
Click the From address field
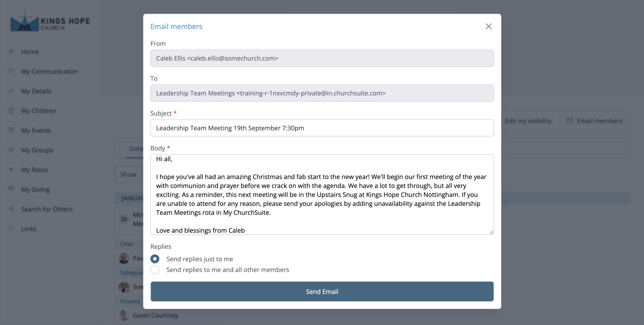(322, 58)
